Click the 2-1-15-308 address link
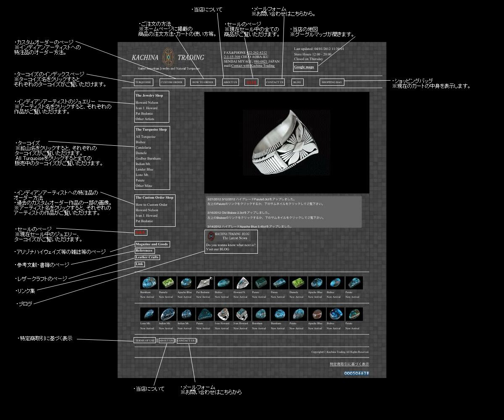This screenshot has height=420, width=504. [232, 57]
